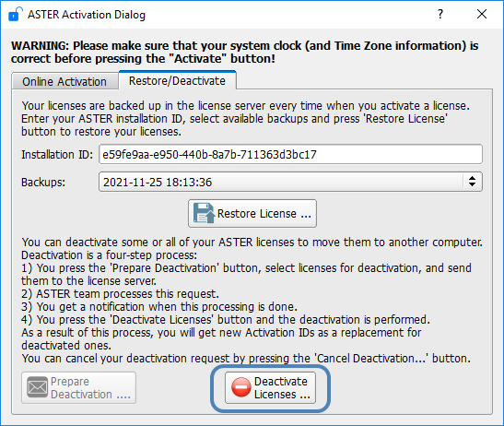Switch to the Online Activation tab
Screen dimensions: 504x426
64,81
